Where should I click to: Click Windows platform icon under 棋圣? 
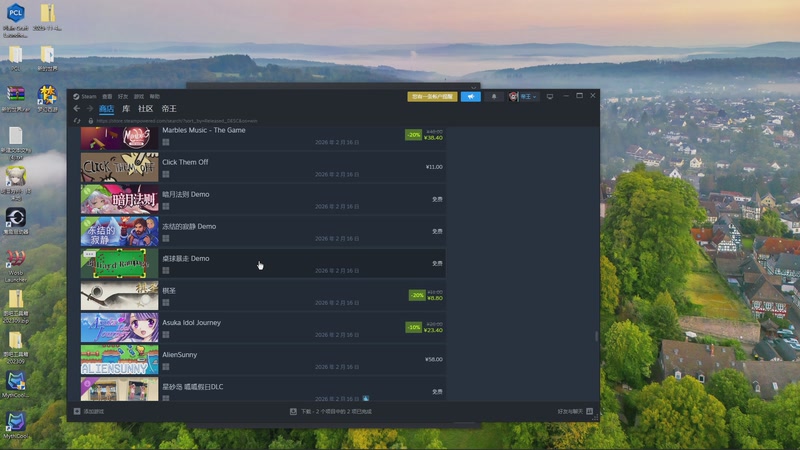(x=166, y=303)
